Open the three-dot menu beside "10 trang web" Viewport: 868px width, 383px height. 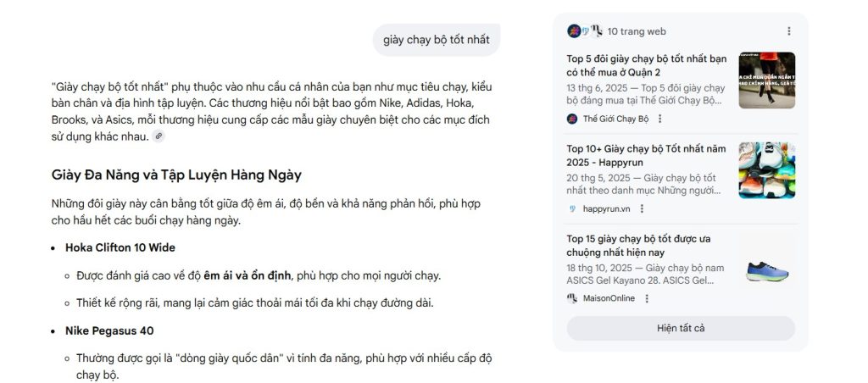coord(789,31)
